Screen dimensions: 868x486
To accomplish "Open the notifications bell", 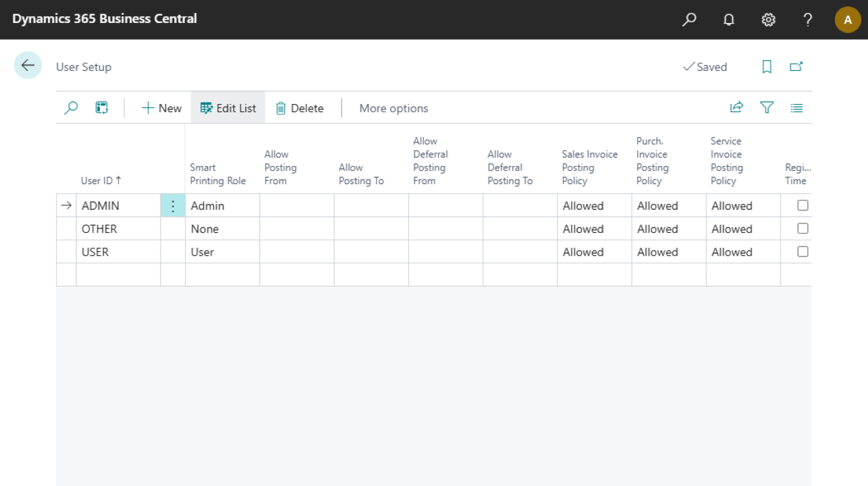I will (x=729, y=20).
